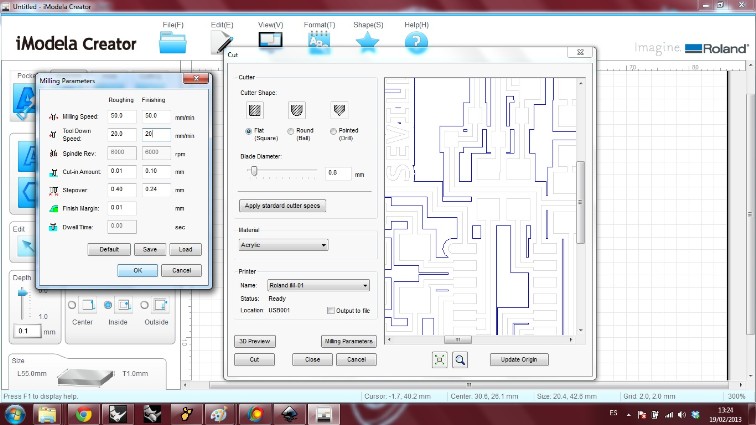The height and width of the screenshot is (425, 756).
Task: Confirm Milling Parameters with OK
Action: [137, 271]
